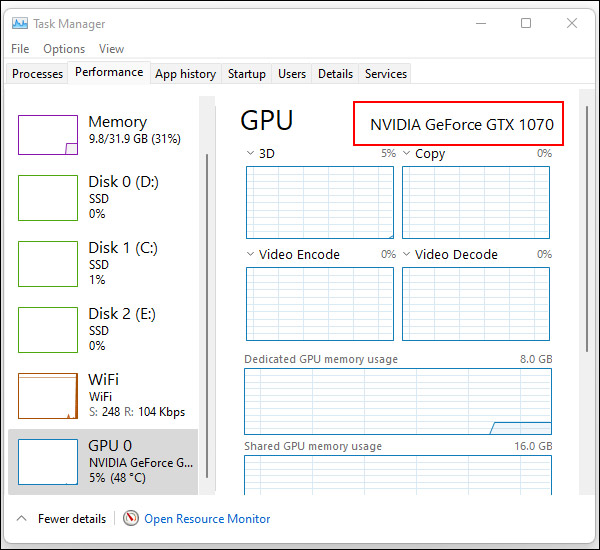Open the Users tab
The image size is (600, 550).
(292, 73)
